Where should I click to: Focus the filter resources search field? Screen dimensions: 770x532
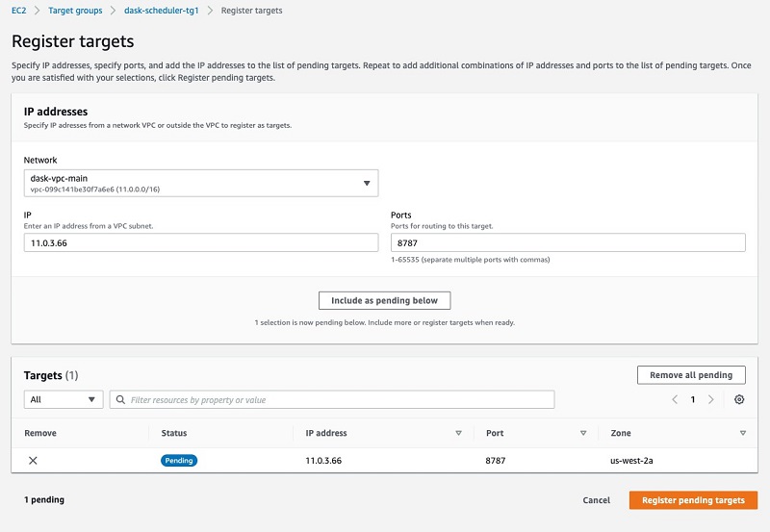(x=332, y=399)
